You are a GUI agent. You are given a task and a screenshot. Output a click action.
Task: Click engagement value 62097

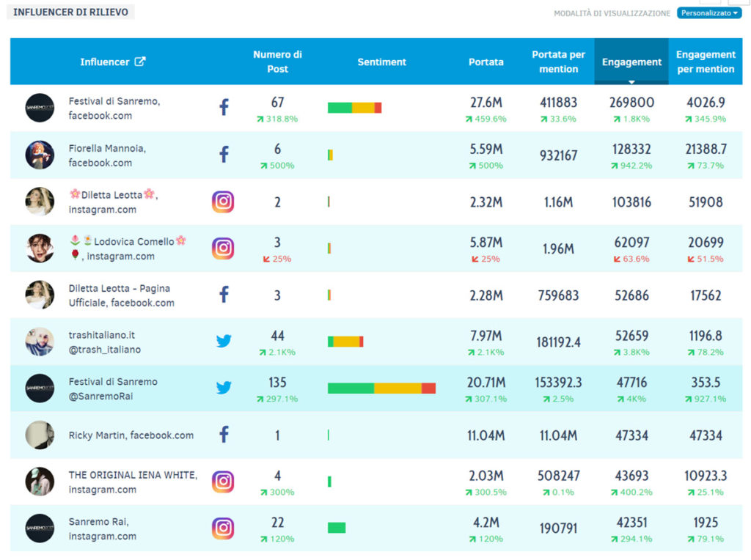pyautogui.click(x=631, y=242)
